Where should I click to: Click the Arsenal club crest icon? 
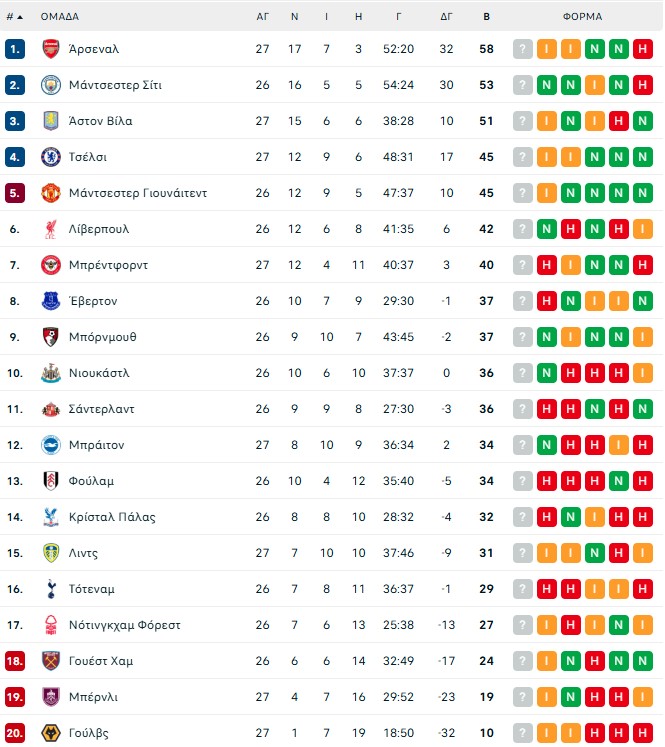click(51, 49)
